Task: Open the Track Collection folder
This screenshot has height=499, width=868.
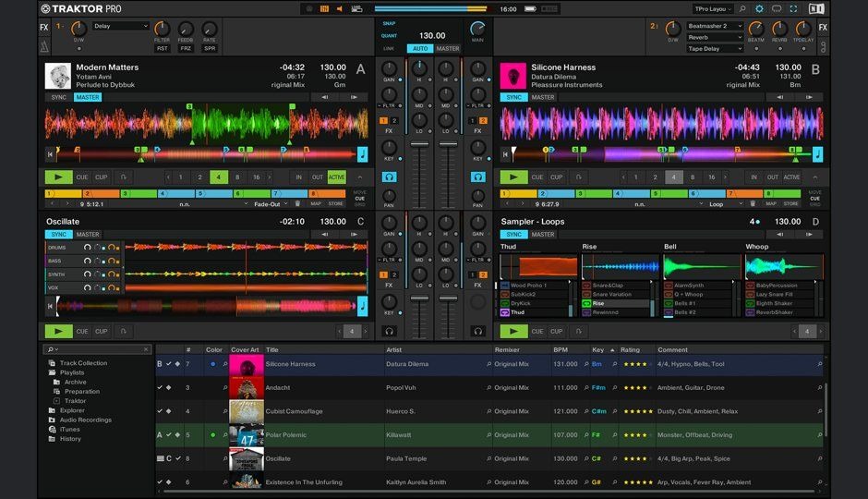Action: (83, 363)
